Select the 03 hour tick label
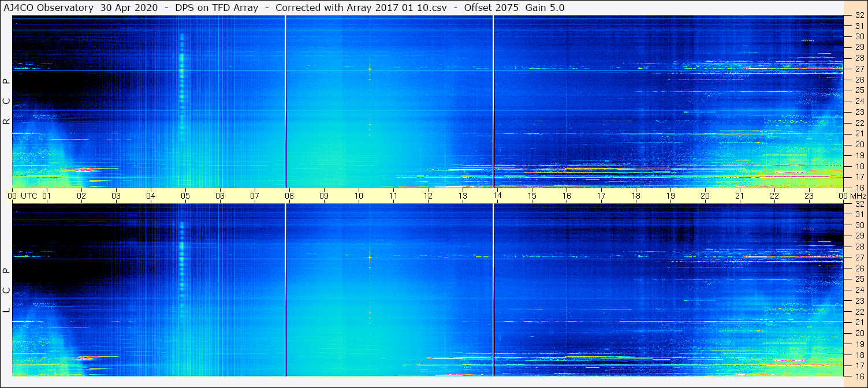The image size is (868, 388). 116,196
